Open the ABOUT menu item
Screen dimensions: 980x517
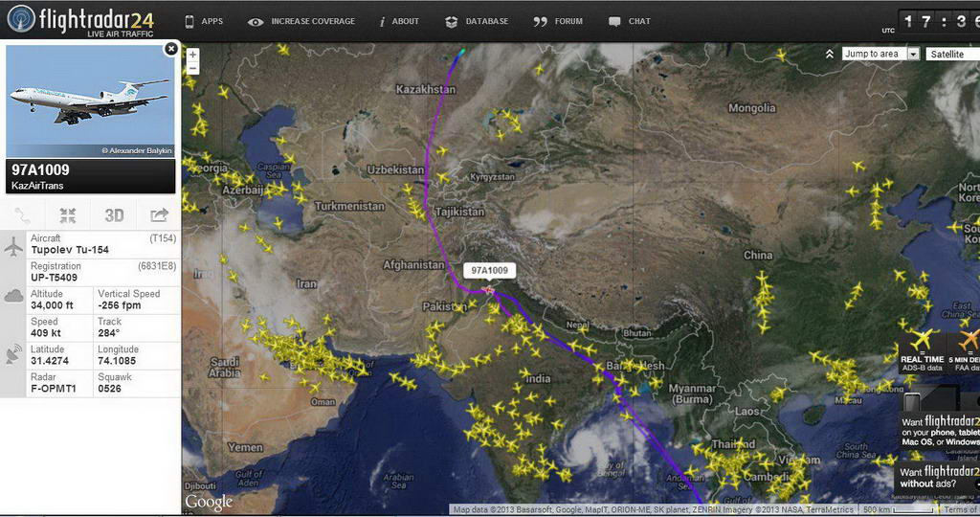click(x=405, y=21)
